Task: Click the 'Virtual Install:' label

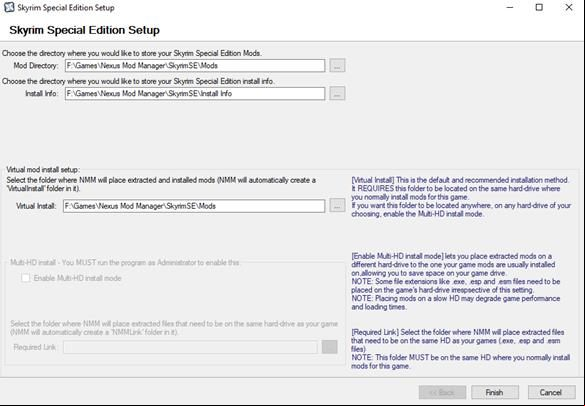Action: (x=36, y=206)
